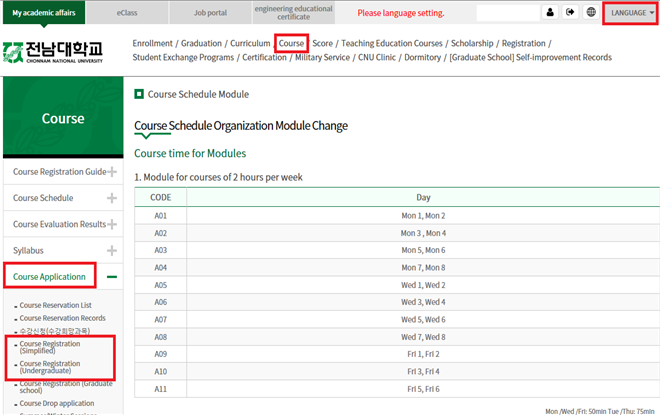Collapse Course Application with minus icon
660x419 pixels.
pyautogui.click(x=112, y=277)
